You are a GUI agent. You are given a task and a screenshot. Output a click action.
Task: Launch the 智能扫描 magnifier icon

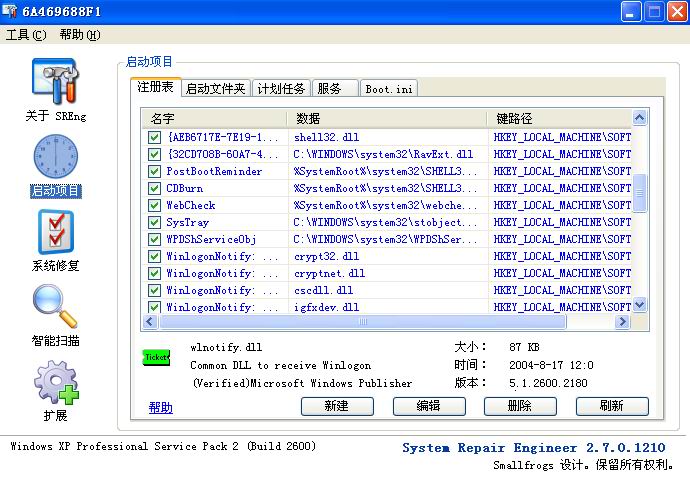pos(55,307)
